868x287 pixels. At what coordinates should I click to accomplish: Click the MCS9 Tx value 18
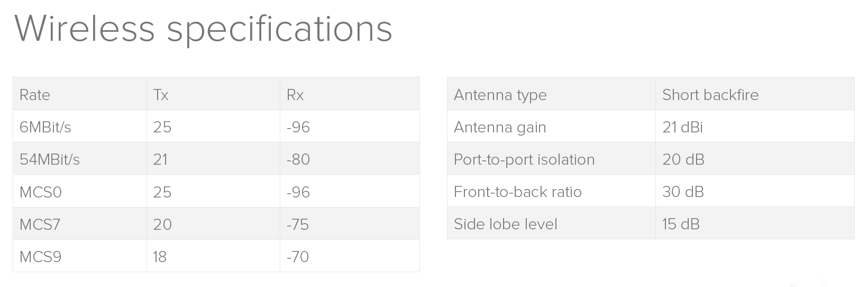(160, 257)
